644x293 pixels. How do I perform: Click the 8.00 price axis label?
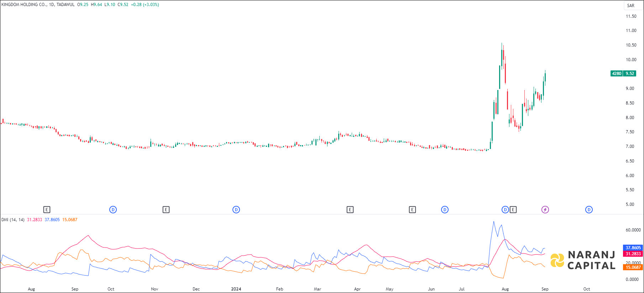point(630,118)
